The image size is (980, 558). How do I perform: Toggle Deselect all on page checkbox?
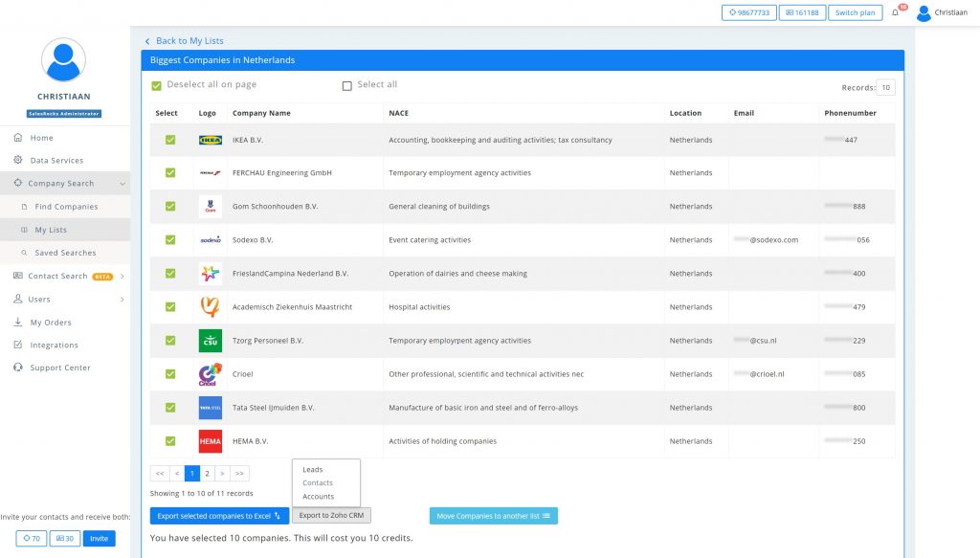click(156, 85)
